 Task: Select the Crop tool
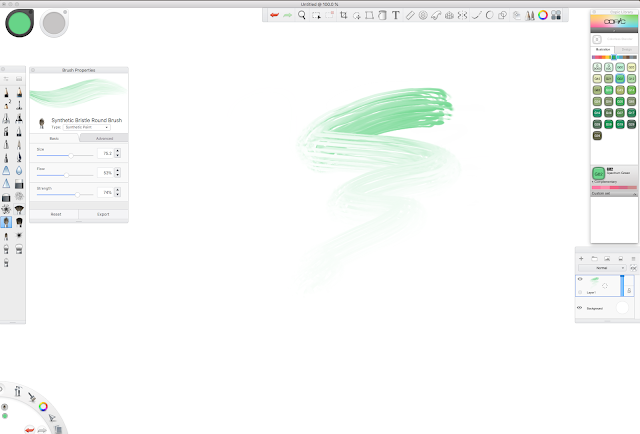point(344,15)
